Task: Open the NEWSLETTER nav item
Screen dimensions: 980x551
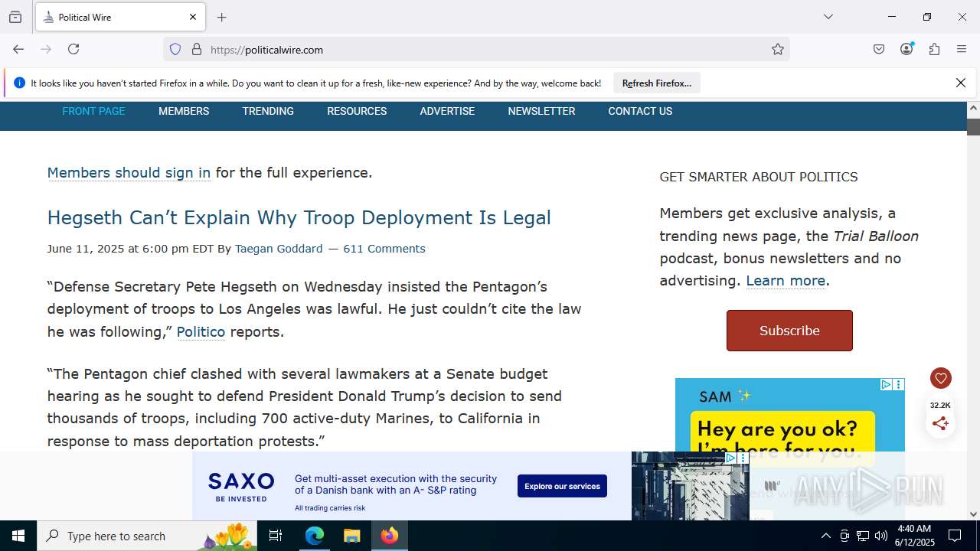Action: click(541, 111)
